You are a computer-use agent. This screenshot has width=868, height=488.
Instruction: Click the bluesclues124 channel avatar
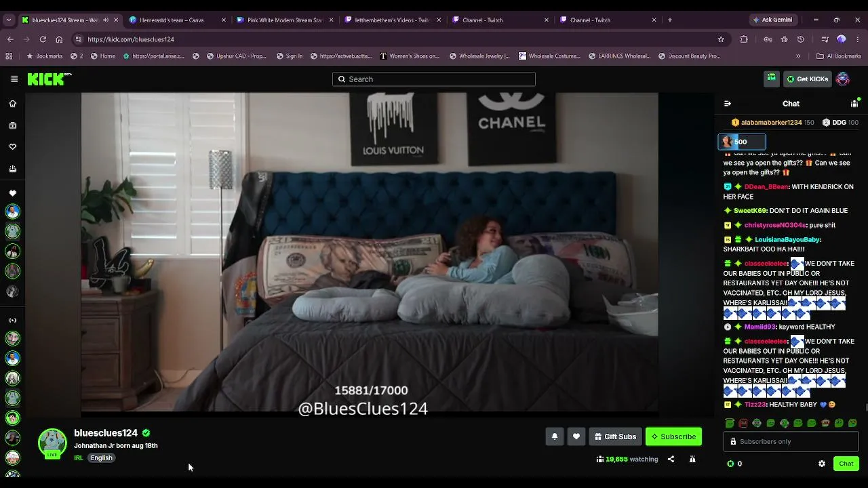(x=52, y=442)
